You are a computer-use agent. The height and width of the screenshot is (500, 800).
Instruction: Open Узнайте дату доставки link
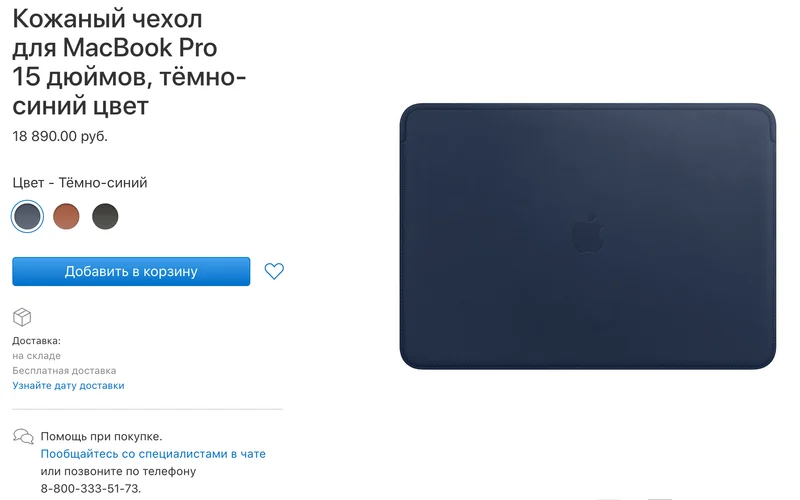pos(68,386)
